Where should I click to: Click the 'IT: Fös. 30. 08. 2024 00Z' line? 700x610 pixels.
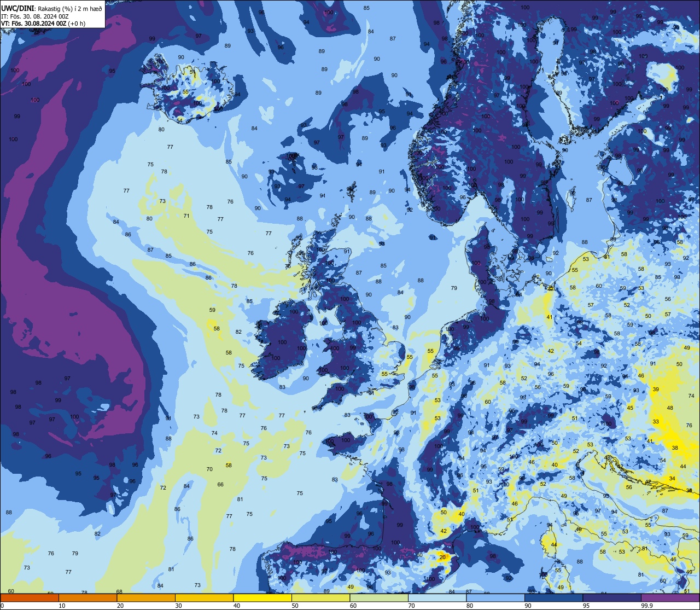click(x=34, y=16)
